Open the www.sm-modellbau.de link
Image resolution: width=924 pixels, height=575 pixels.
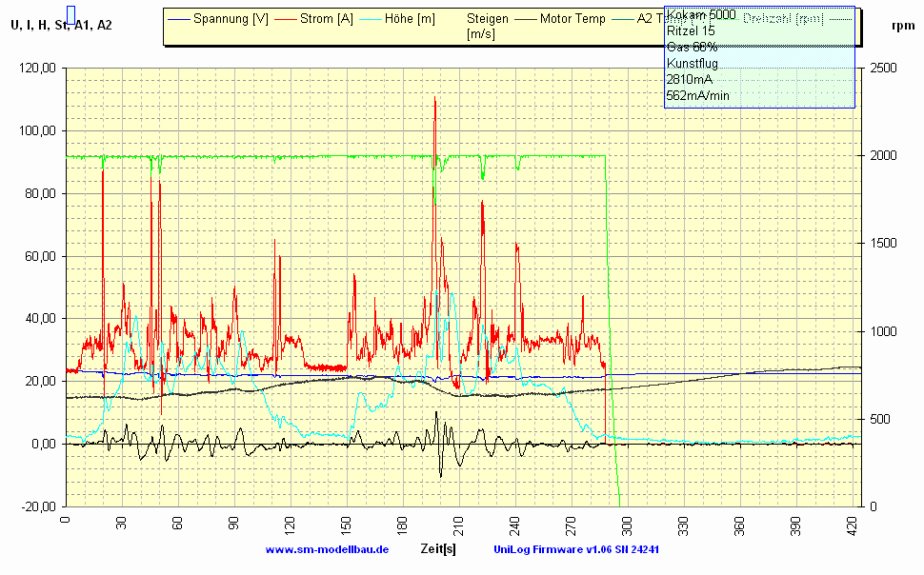point(327,549)
